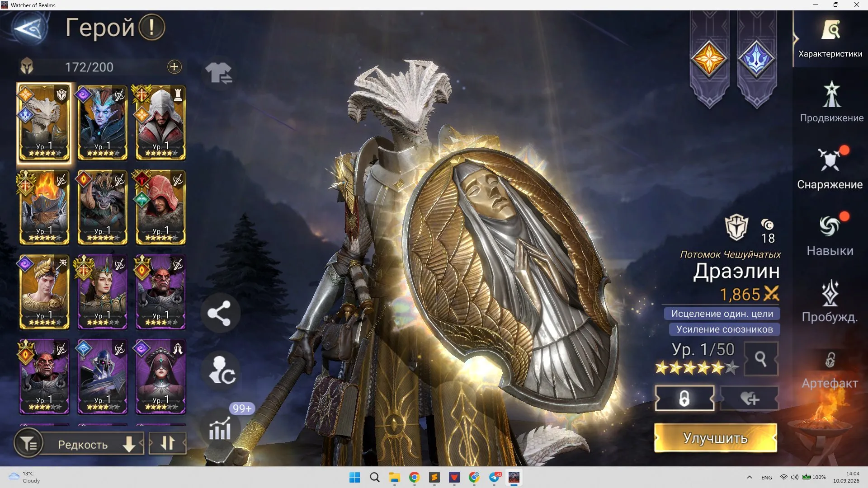Expand the Редкость sort dropdown
Image resolution: width=868 pixels, height=488 pixels.
click(94, 444)
